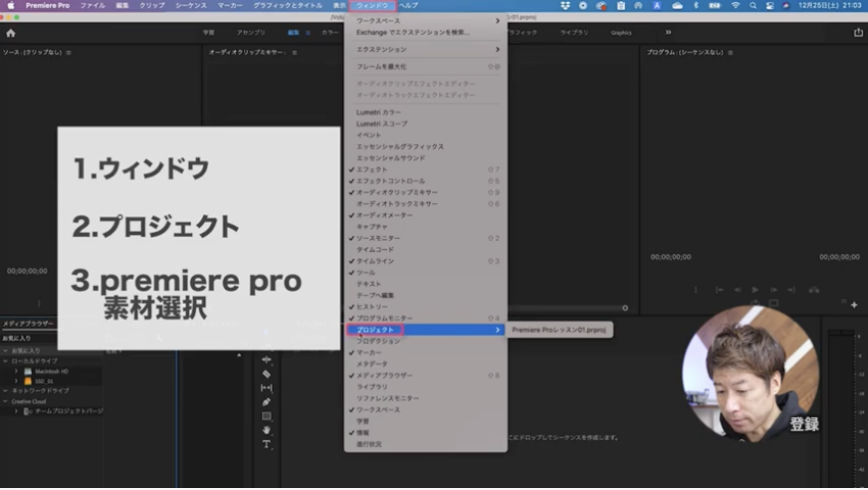Screen dimensions: 868x490
Task: Select the Ripple Edit tool
Action: click(x=266, y=360)
